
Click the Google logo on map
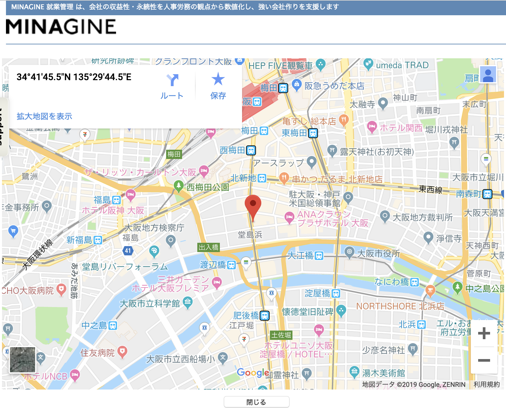pyautogui.click(x=253, y=373)
